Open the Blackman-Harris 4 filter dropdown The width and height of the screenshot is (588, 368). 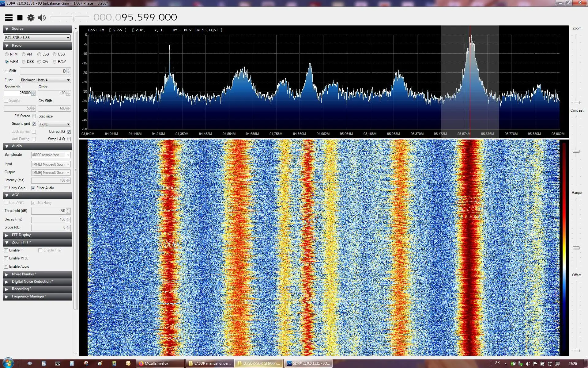(45, 80)
